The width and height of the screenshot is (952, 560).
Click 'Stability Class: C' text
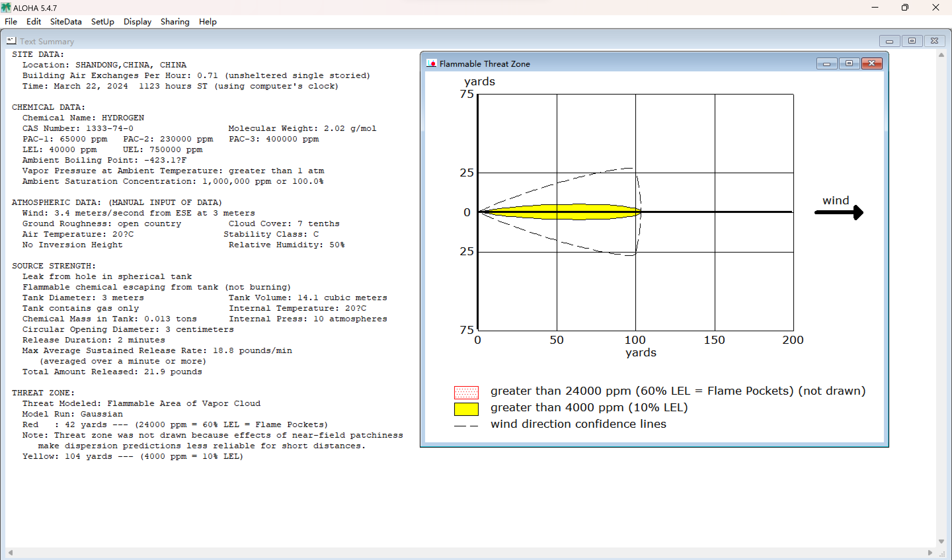coord(271,234)
